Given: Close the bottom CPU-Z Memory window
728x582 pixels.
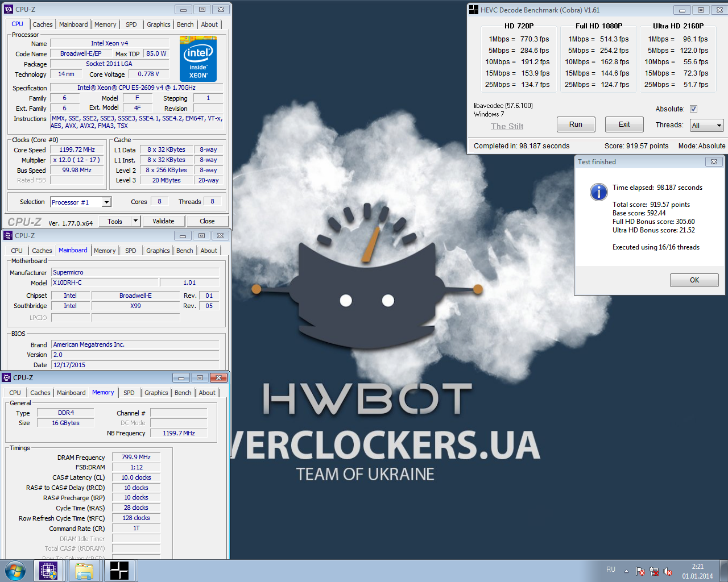Looking at the screenshot, I should [218, 377].
